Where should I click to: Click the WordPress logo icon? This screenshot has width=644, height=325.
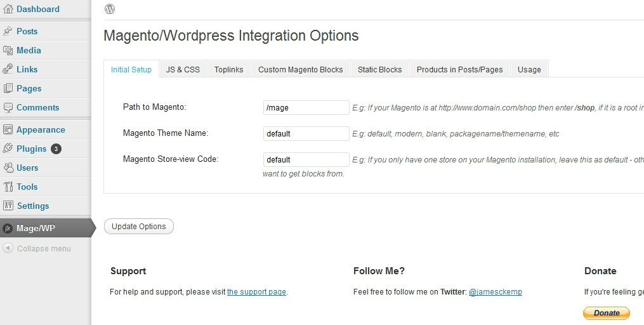tap(110, 9)
